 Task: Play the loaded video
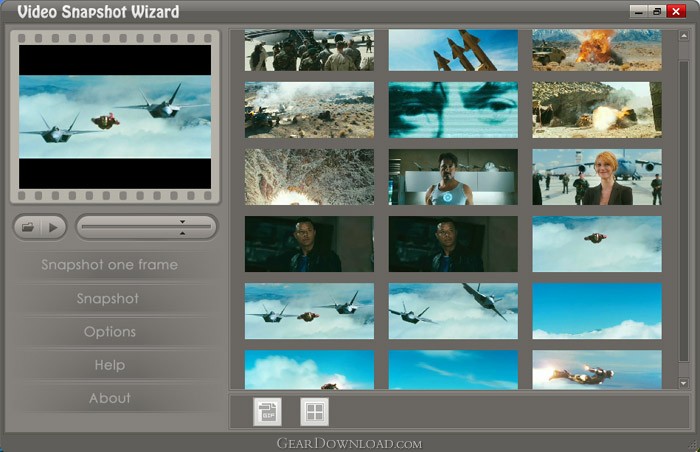click(x=54, y=228)
